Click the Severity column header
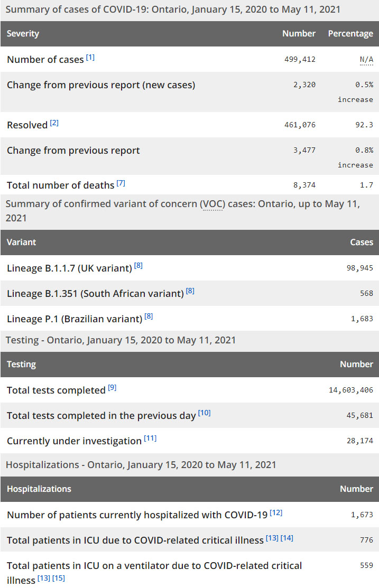This screenshot has width=379, height=588. pyautogui.click(x=23, y=34)
